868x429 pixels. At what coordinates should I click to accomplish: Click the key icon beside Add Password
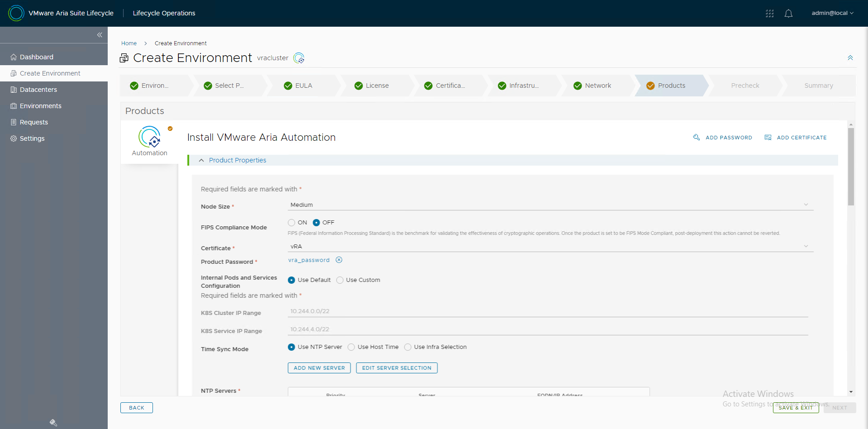click(x=696, y=137)
